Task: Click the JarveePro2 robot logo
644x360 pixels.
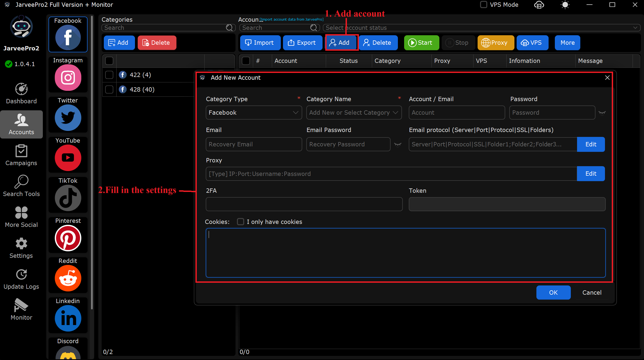Action: coord(21,27)
